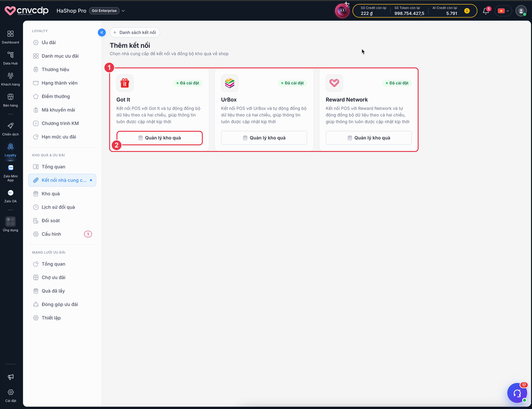Screen dimensions: 532x409
Task: Open Mã khuyến mãi menu item
Action: (x=62, y=110)
